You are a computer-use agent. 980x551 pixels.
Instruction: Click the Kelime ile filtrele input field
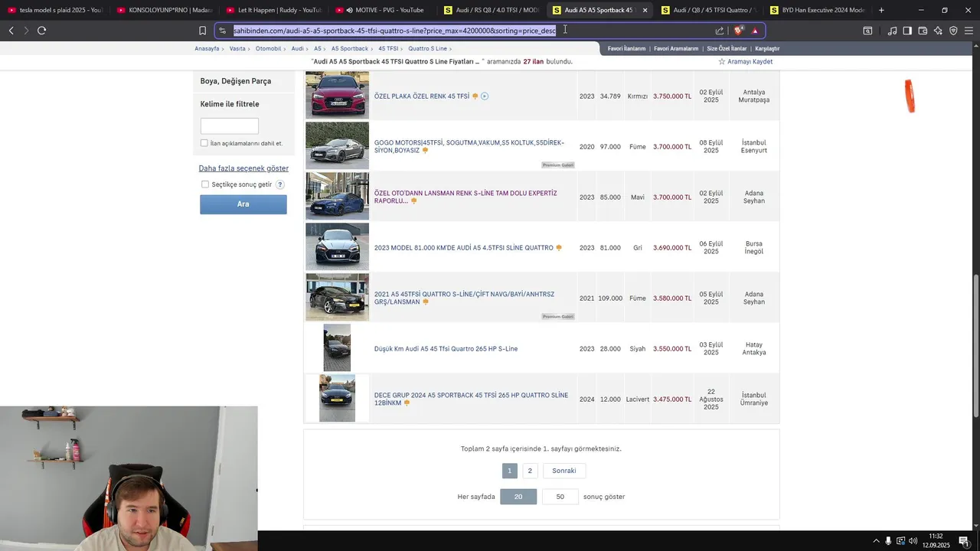coord(230,126)
